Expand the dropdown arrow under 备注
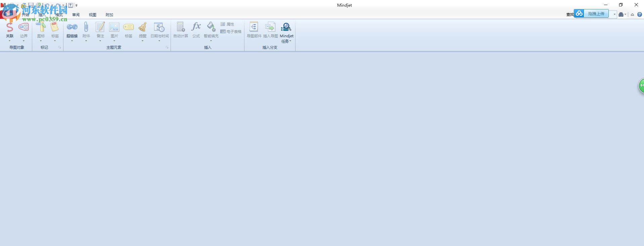 (100, 41)
